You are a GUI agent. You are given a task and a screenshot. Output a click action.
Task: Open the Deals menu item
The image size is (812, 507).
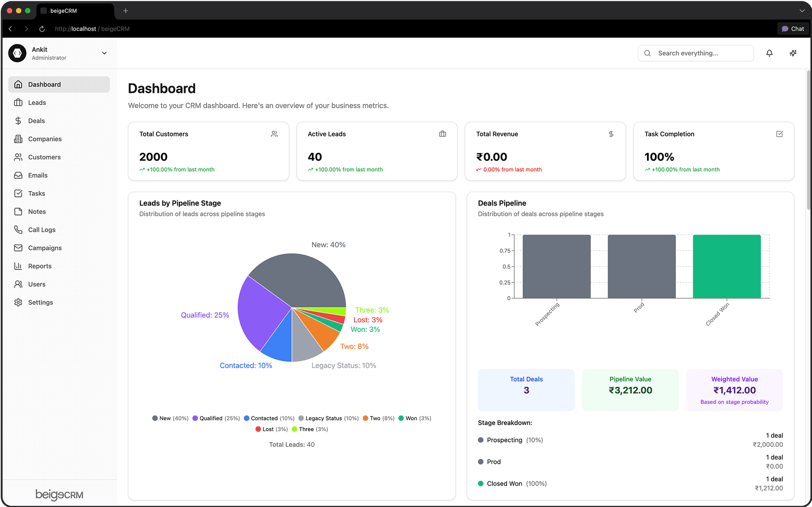59,121
